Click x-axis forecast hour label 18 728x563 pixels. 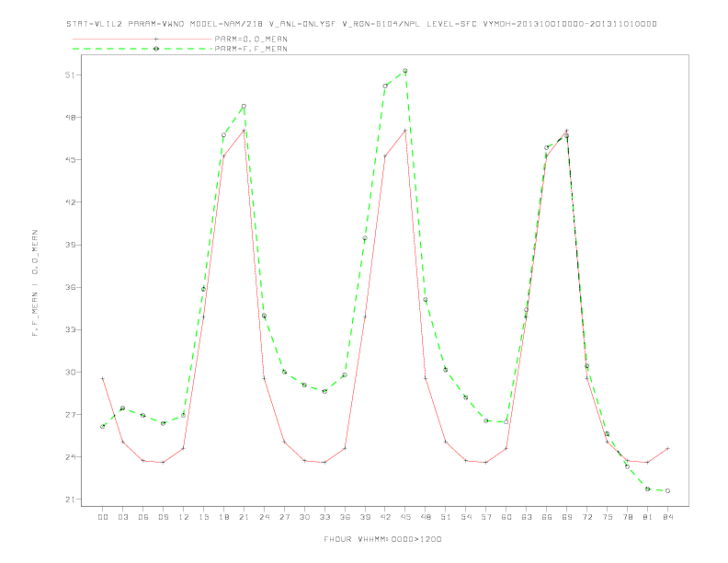coord(223,517)
